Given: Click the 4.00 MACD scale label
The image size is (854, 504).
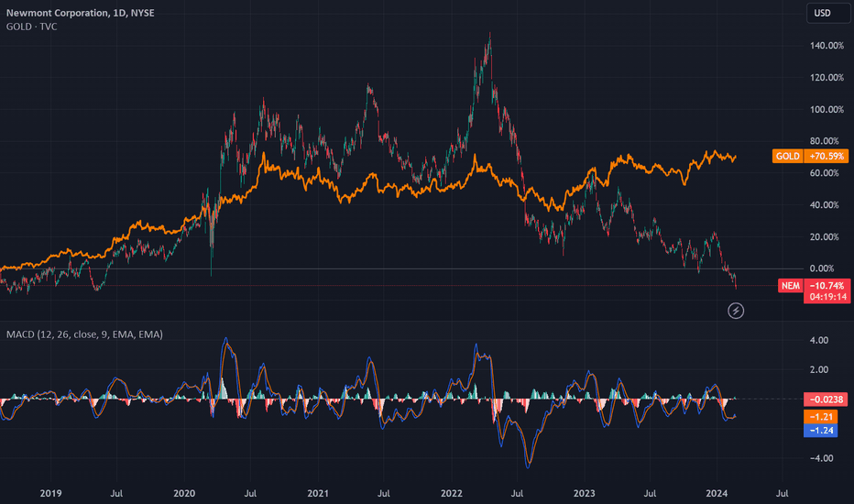Looking at the screenshot, I should [x=819, y=340].
